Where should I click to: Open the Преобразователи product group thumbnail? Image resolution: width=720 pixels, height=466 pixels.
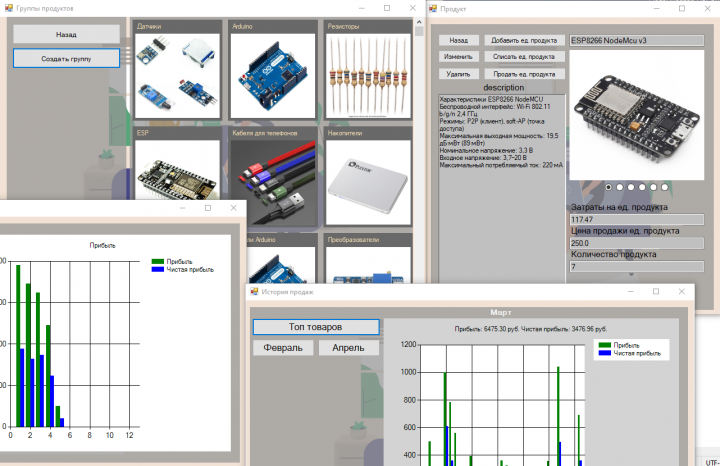click(x=368, y=265)
